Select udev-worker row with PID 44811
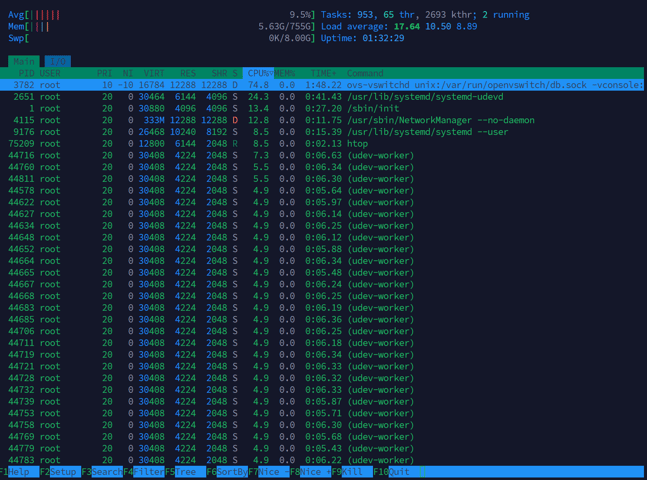Screen dimensions: 647x480 point(322,179)
